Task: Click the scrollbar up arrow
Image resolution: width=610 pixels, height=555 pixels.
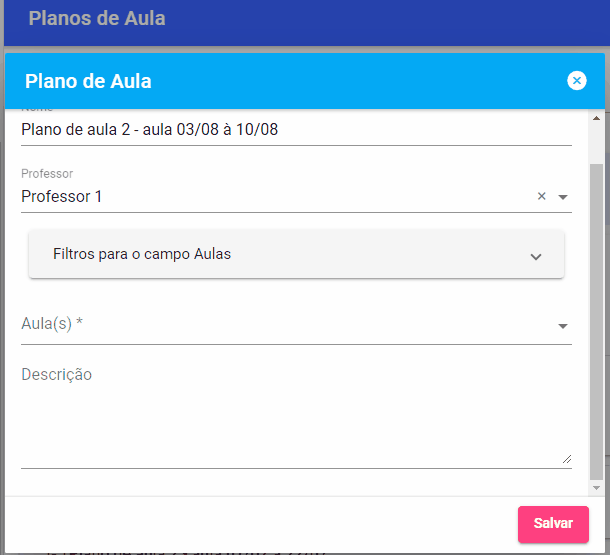Action: 596,118
